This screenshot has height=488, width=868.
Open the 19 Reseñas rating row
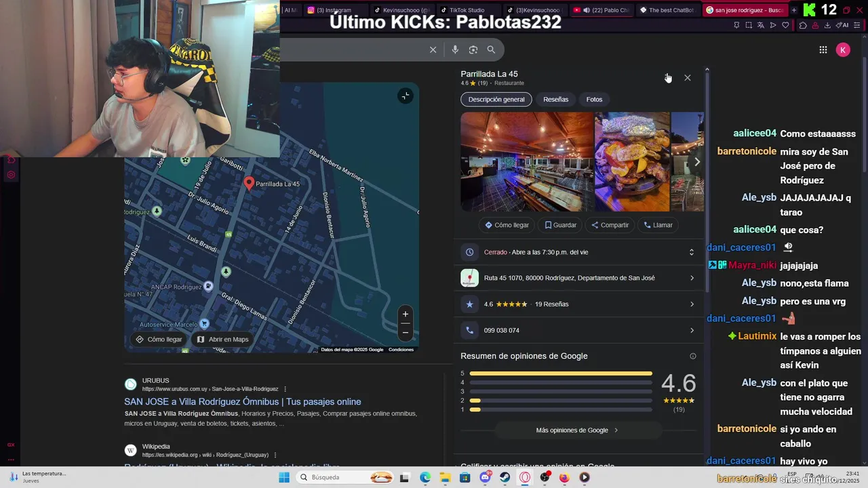(579, 304)
